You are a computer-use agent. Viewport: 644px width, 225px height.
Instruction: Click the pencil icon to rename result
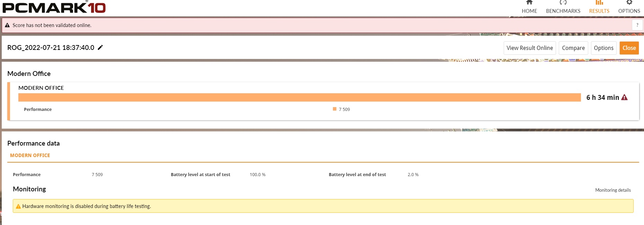(x=100, y=47)
